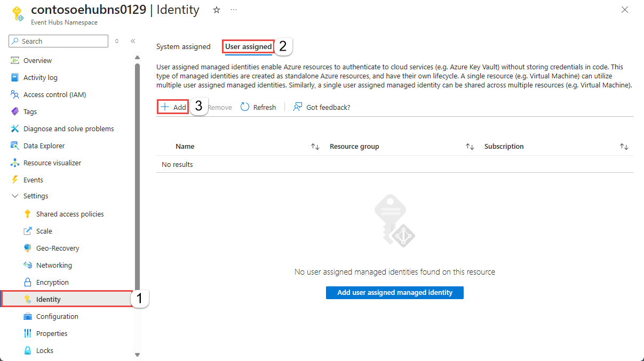Select the Data Explorer icon
The height and width of the screenshot is (361, 644).
(x=15, y=146)
